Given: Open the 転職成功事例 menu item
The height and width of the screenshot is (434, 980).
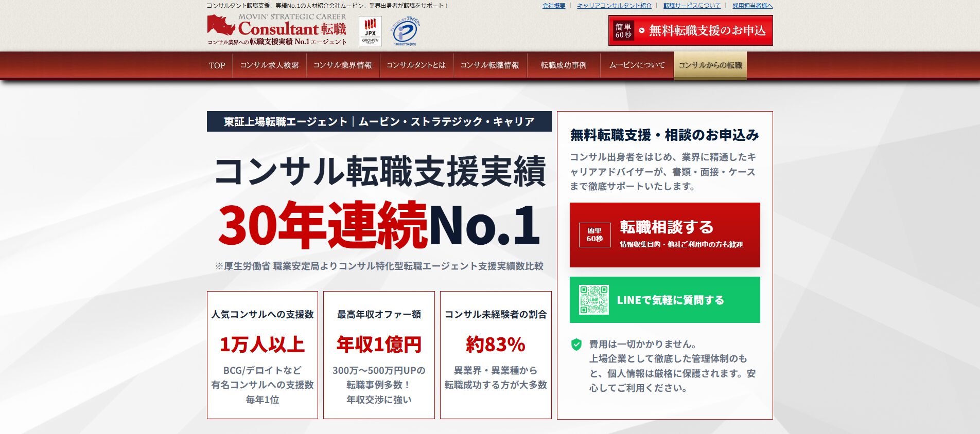Looking at the screenshot, I should pyautogui.click(x=563, y=65).
